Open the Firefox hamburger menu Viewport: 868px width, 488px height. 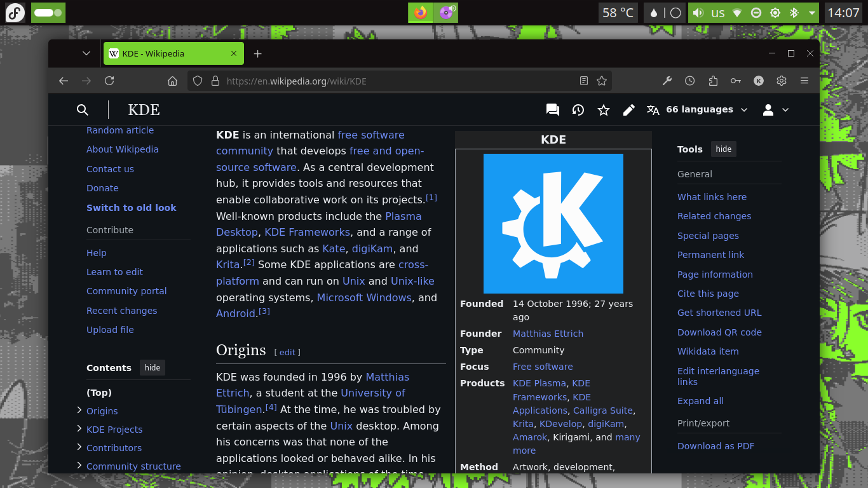pos(804,81)
